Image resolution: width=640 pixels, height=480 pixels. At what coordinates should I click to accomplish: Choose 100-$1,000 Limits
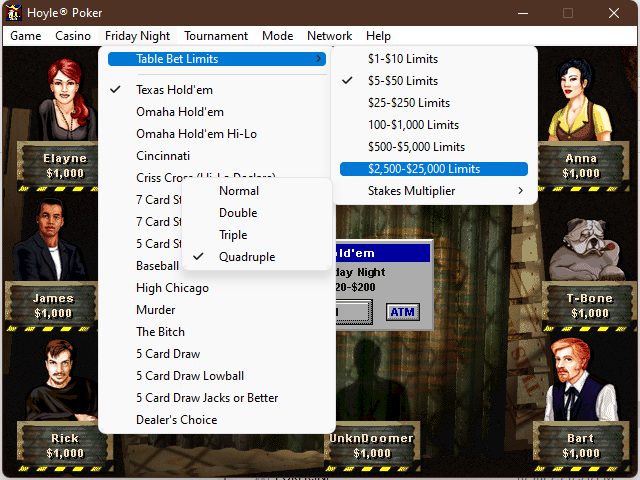(434, 125)
